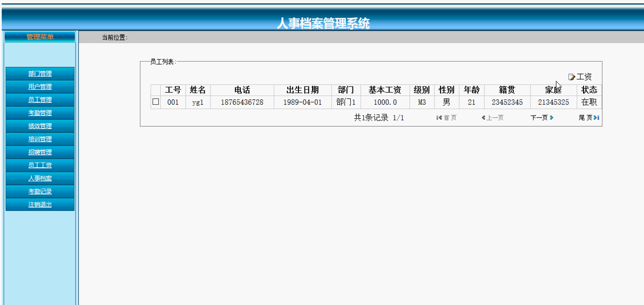Image resolution: width=644 pixels, height=305 pixels.
Task: Click salary value 1000.0
Action: (x=385, y=102)
